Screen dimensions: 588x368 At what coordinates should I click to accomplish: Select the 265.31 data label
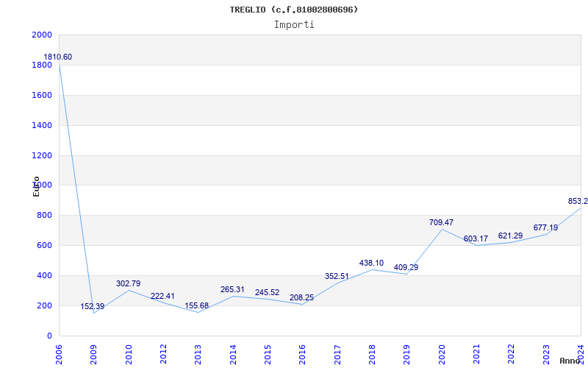232,289
